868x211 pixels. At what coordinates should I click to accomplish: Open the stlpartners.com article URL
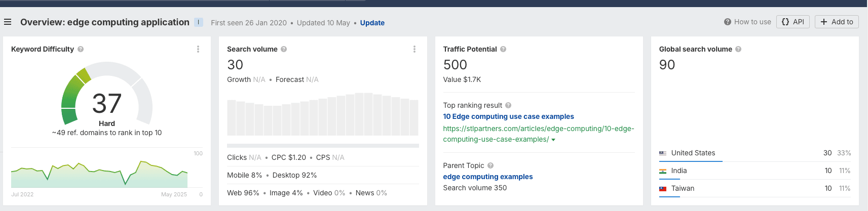[538, 129]
